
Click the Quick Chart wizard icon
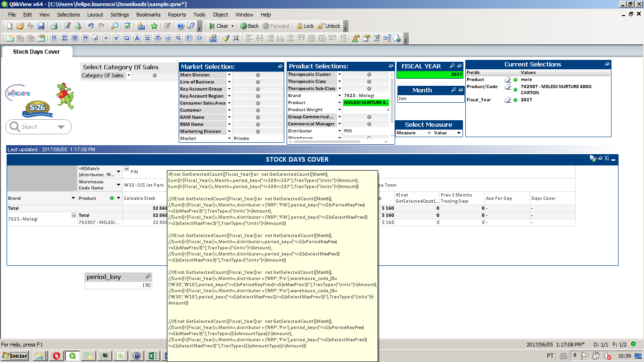140,26
